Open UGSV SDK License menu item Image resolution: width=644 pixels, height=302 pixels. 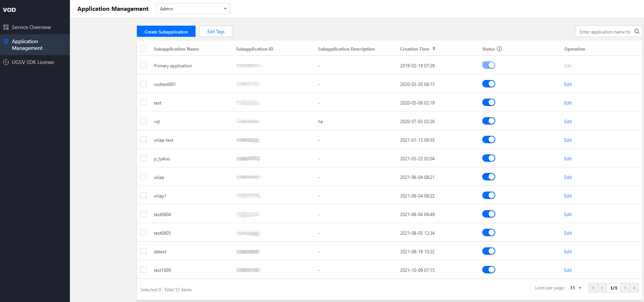click(33, 62)
